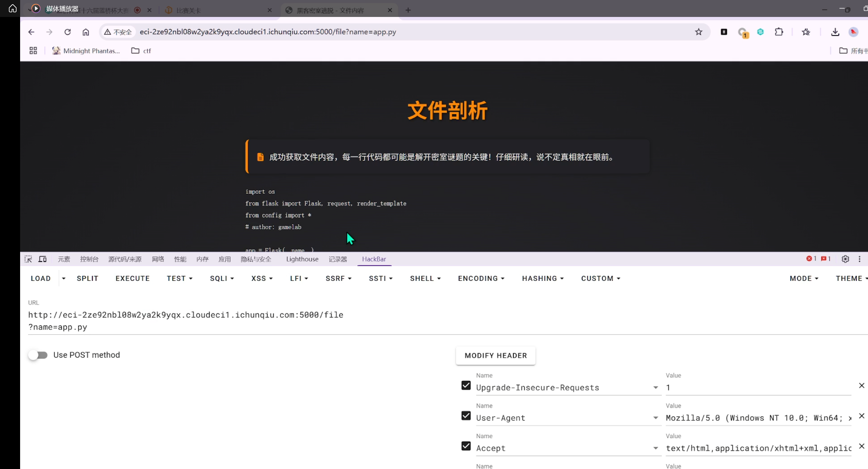Viewport: 868px width, 469px height.
Task: Uncheck the User-Agent header checkbox
Action: click(x=466, y=416)
